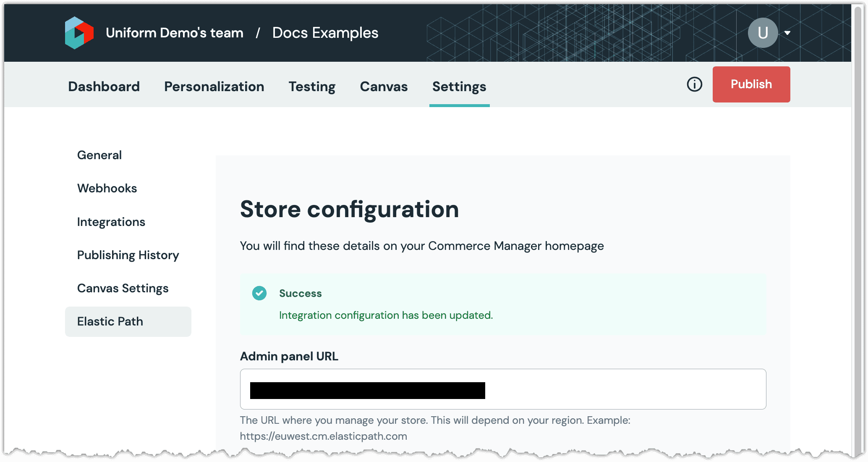Click the vertical page scrollbar
868x462 pixels.
pos(859,231)
